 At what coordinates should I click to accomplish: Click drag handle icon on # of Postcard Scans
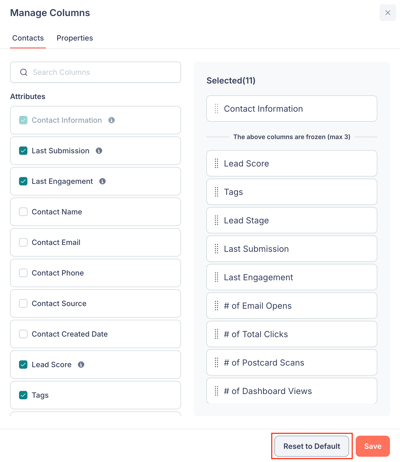(216, 362)
